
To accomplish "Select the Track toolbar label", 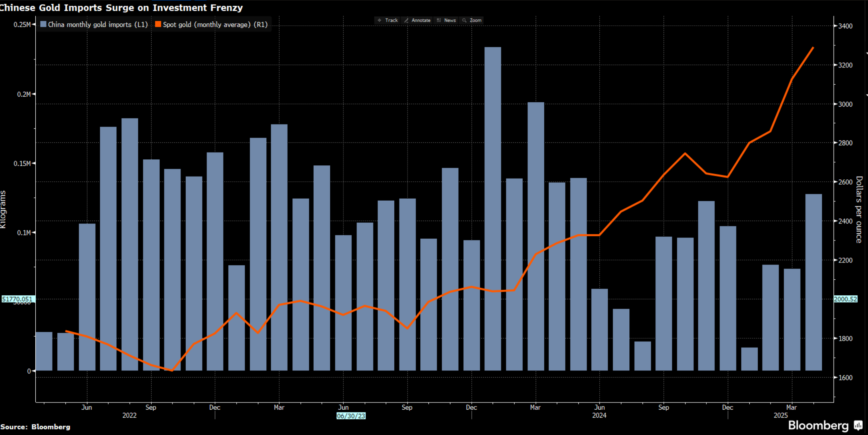I will pos(391,20).
